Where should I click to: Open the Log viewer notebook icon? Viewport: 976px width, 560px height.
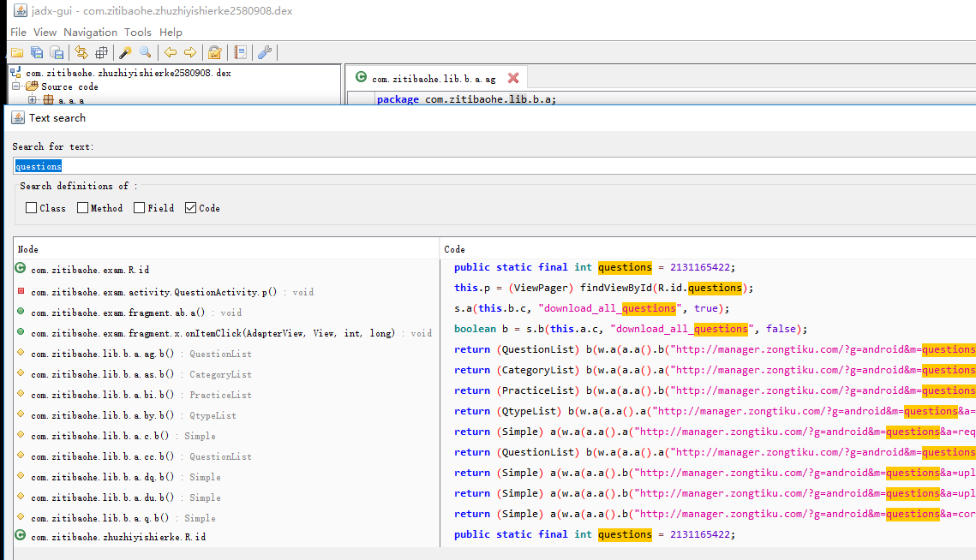click(x=240, y=53)
